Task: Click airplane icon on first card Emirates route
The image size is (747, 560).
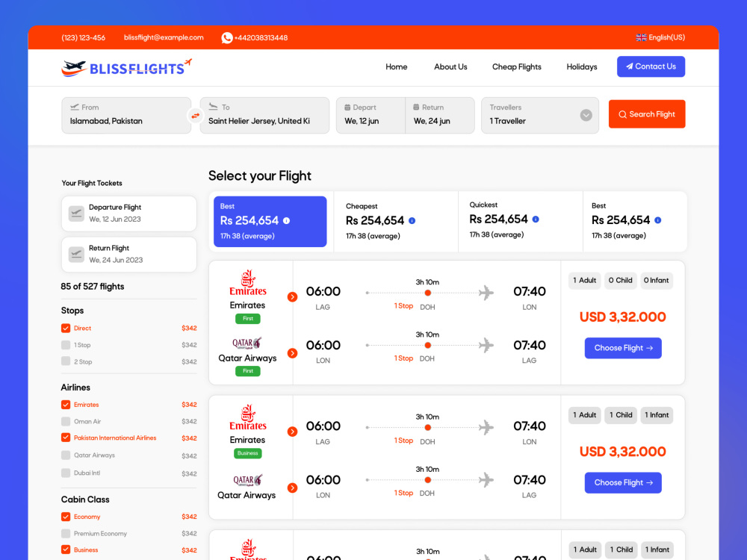Action: 486,293
